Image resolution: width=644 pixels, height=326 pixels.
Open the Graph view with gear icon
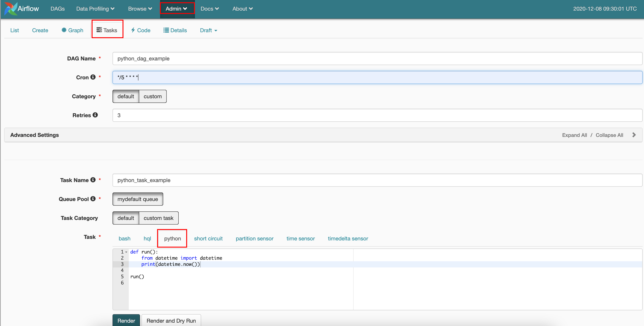(x=72, y=30)
